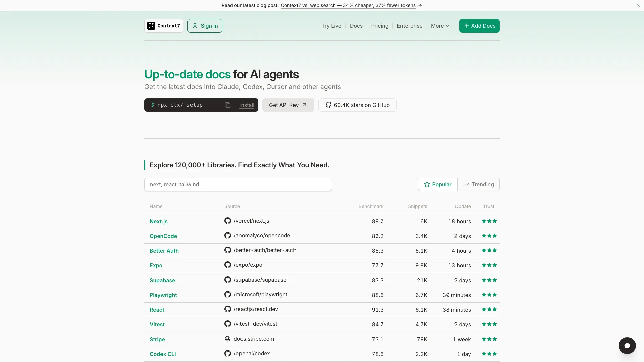Open the Supabase library
This screenshot has height=362, width=644.
click(162, 280)
